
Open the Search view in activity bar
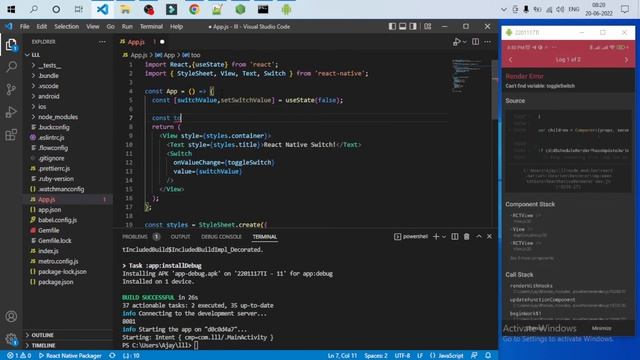point(11,67)
